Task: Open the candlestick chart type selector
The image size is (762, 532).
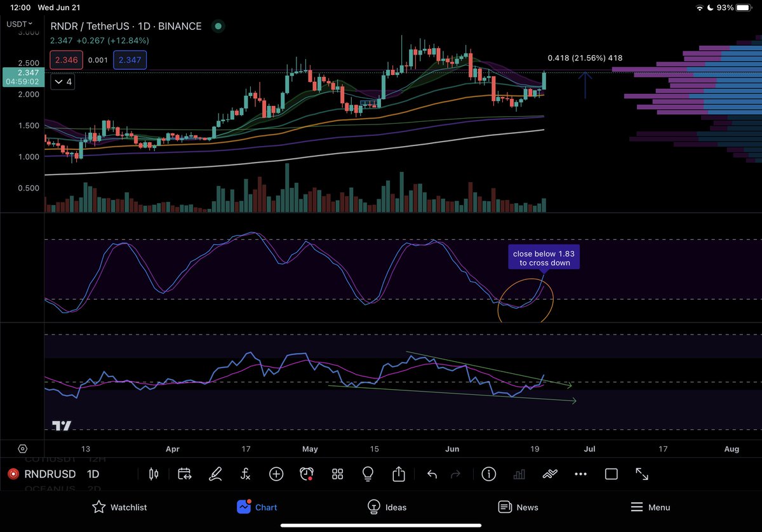Action: click(x=152, y=474)
